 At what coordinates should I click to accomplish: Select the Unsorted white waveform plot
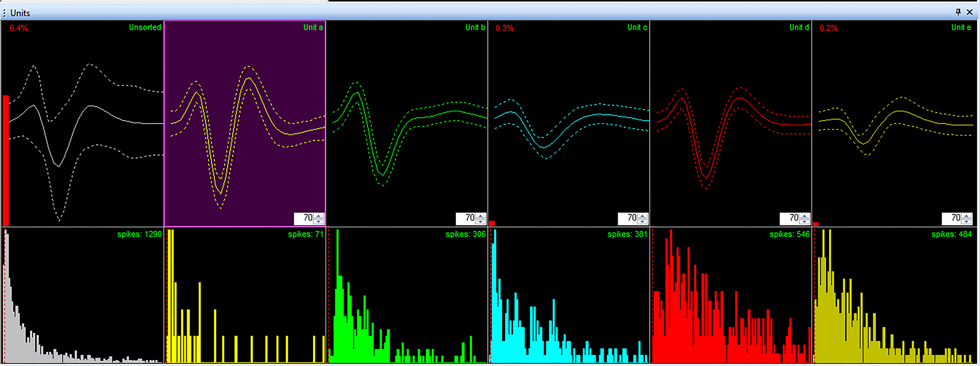[x=83, y=124]
